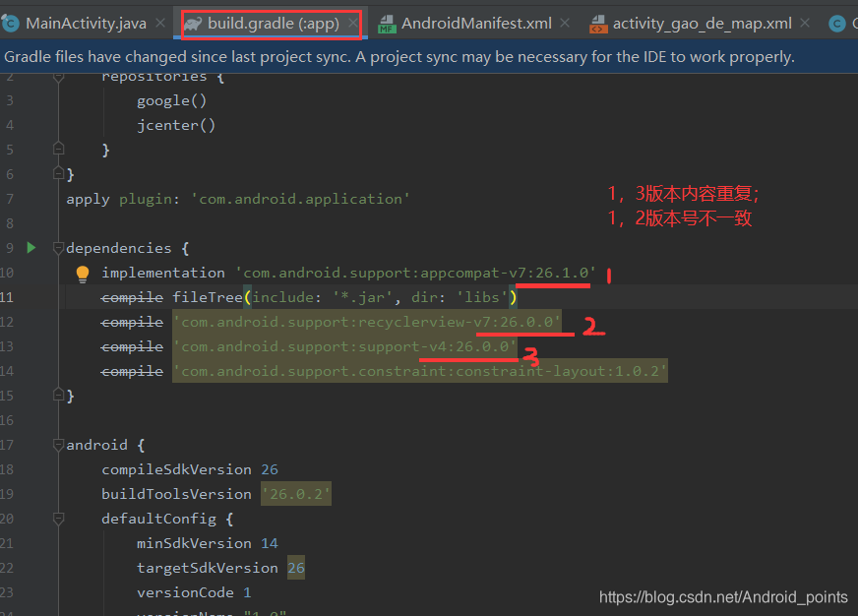Click the constraint-layout:1.0.2 dependency string
Screen dimensions: 858x616
pyautogui.click(x=420, y=371)
